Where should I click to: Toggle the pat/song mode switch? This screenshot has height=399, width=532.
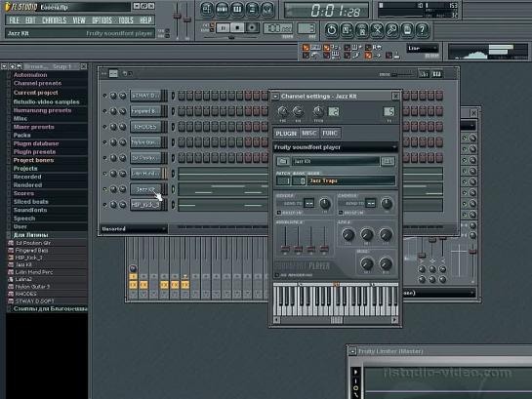[212, 27]
